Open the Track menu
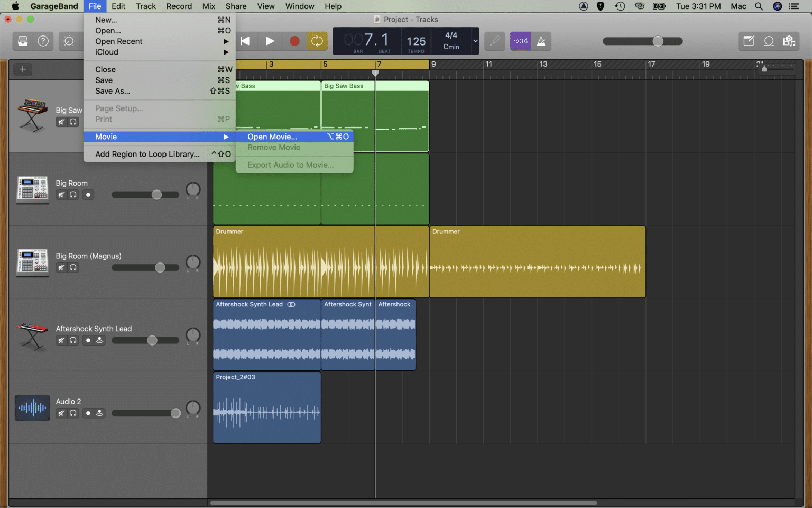The image size is (812, 508). coord(146,6)
